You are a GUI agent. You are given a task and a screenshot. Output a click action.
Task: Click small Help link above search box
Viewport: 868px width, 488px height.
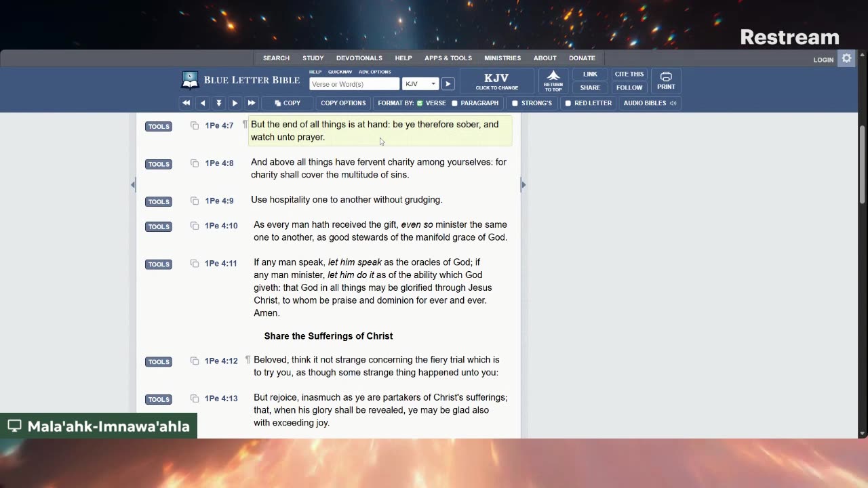315,72
